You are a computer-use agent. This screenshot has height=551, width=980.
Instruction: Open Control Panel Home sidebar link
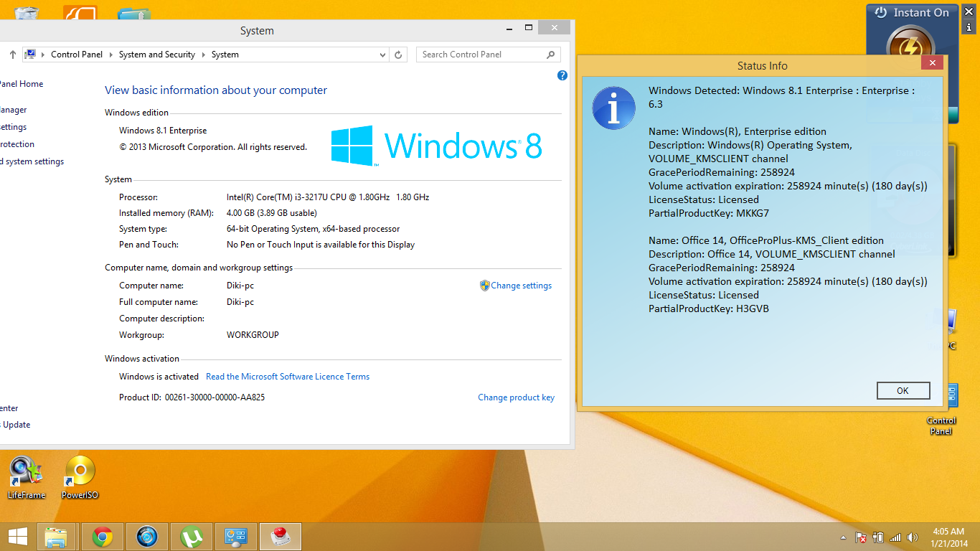point(20,84)
